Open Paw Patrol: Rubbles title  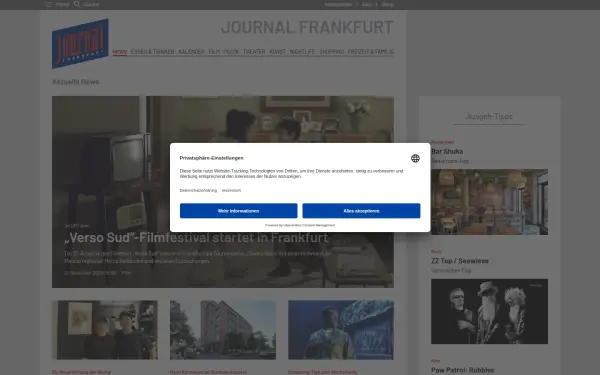click(x=463, y=370)
